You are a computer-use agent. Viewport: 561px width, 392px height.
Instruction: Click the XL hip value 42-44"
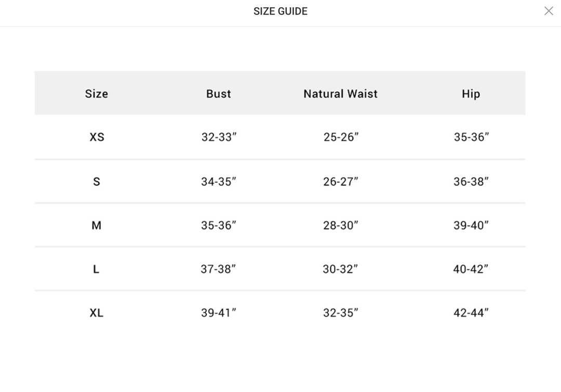(x=471, y=313)
